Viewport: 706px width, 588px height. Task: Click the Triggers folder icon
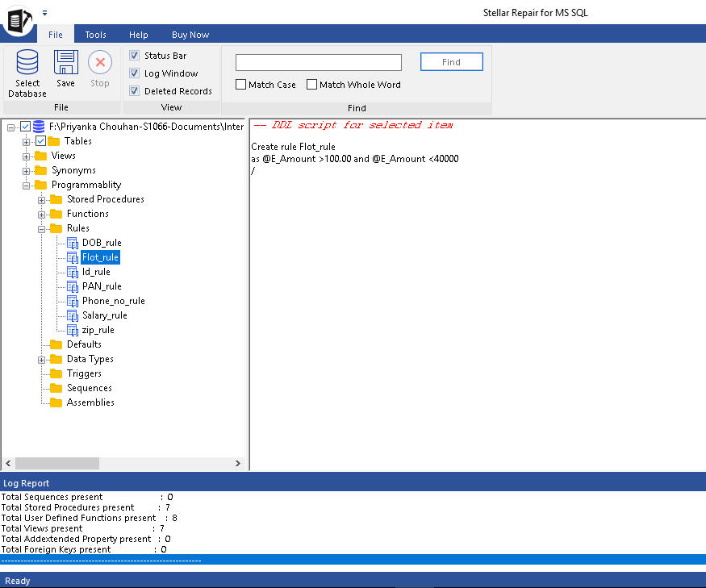tap(56, 373)
